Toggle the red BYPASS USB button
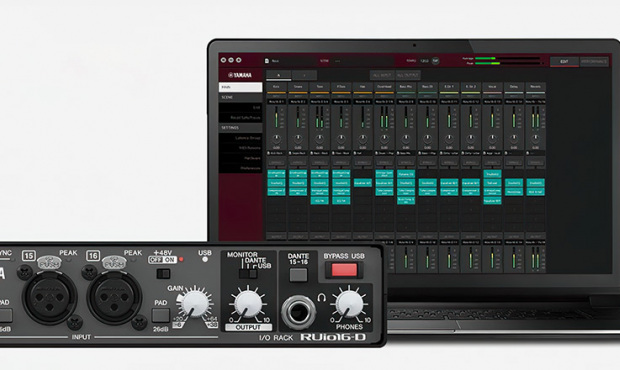The image size is (620, 370). (344, 270)
